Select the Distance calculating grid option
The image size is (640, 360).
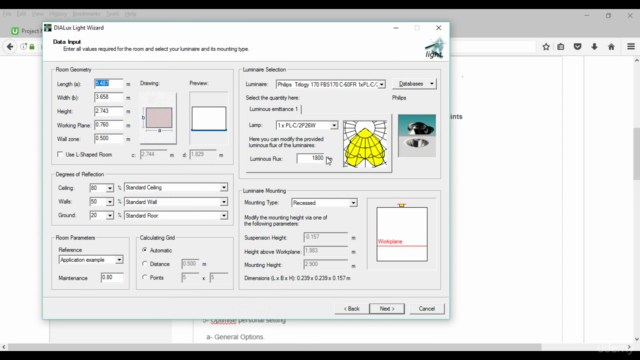144,264
